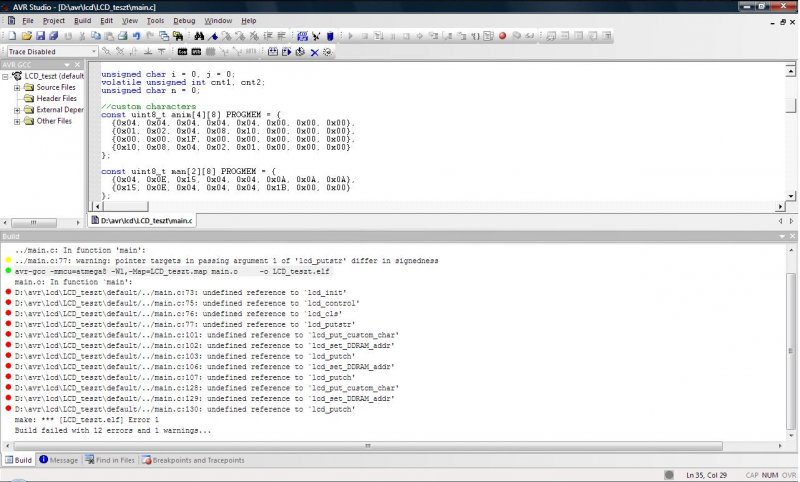Click the AVR programmer chip icon
This screenshot has width=800, height=482.
tap(196, 52)
